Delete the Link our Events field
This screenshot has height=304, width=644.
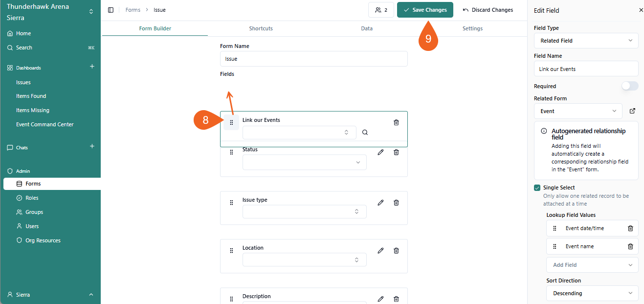[396, 122]
